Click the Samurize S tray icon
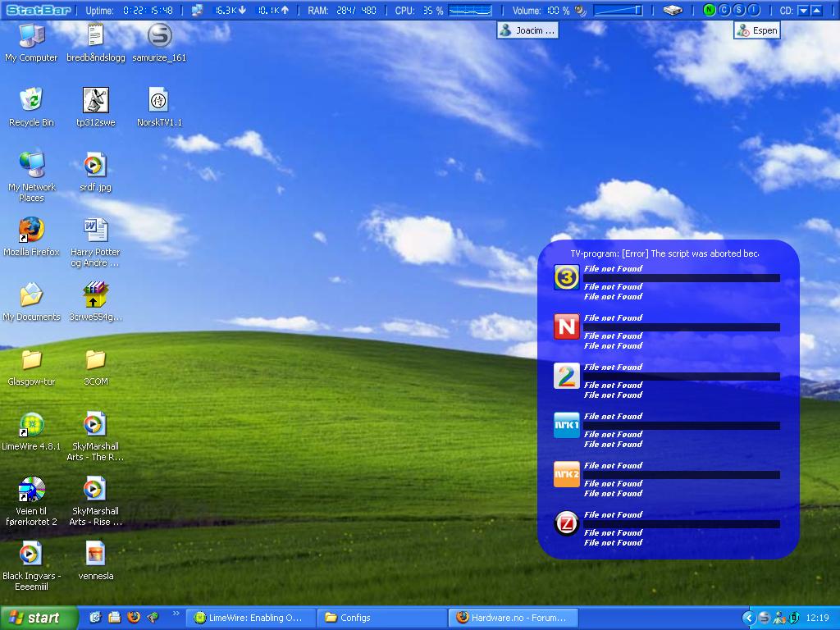 [765, 618]
